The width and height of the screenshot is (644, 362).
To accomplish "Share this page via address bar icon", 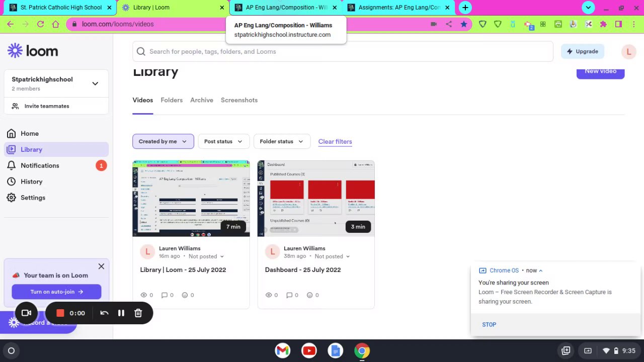I will [x=449, y=24].
